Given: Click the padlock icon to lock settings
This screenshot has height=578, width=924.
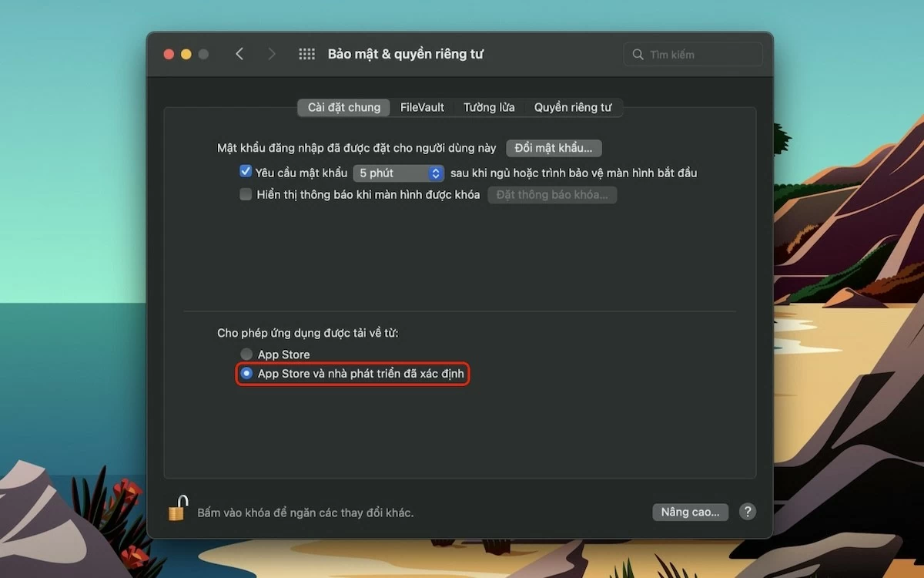Looking at the screenshot, I should tap(177, 510).
